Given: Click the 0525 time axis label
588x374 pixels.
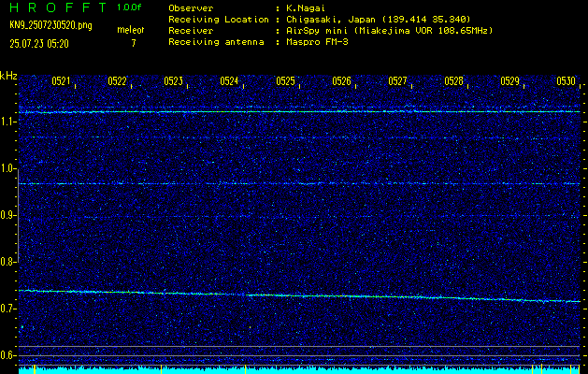Looking at the screenshot, I should point(285,81).
